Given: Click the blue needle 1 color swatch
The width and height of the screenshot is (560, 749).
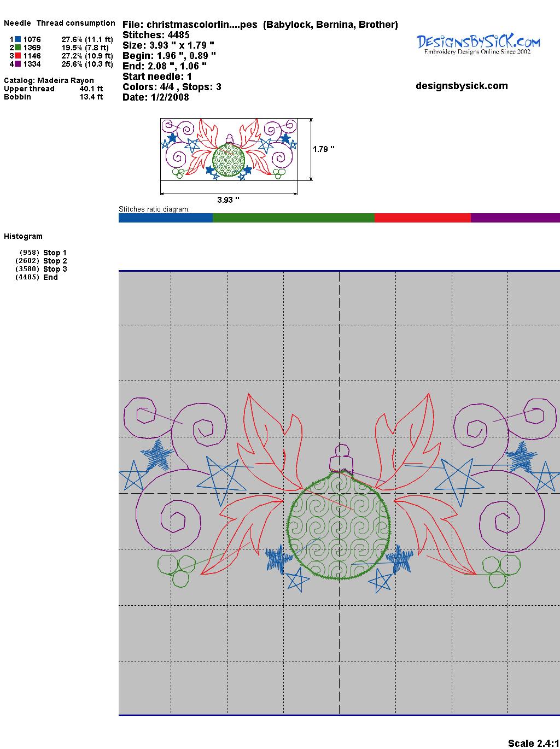Looking at the screenshot, I should (18, 39).
